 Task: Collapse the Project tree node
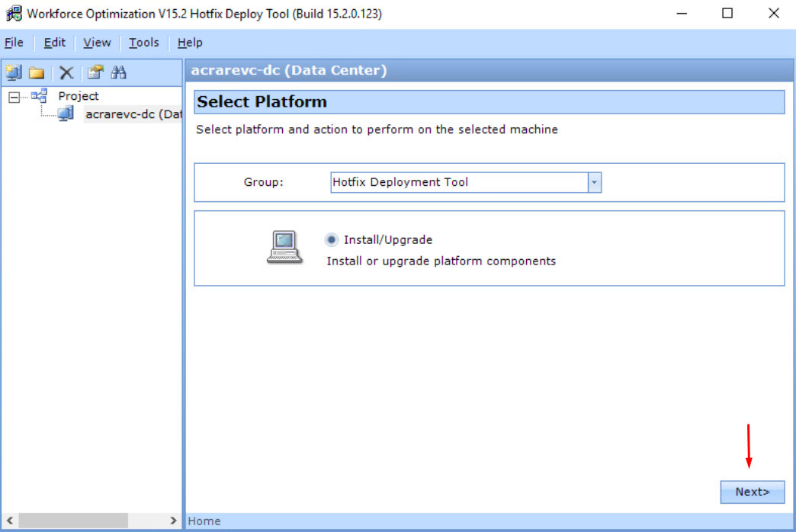[14, 97]
